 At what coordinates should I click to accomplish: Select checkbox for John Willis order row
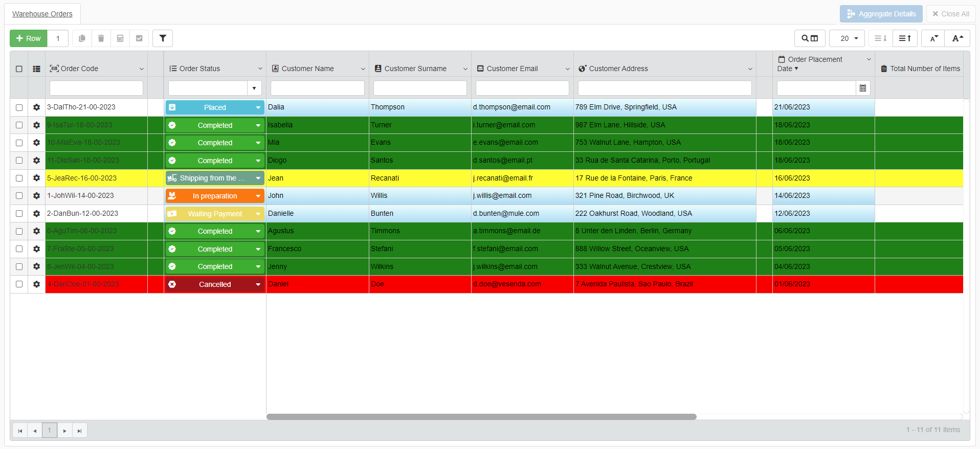(x=19, y=196)
